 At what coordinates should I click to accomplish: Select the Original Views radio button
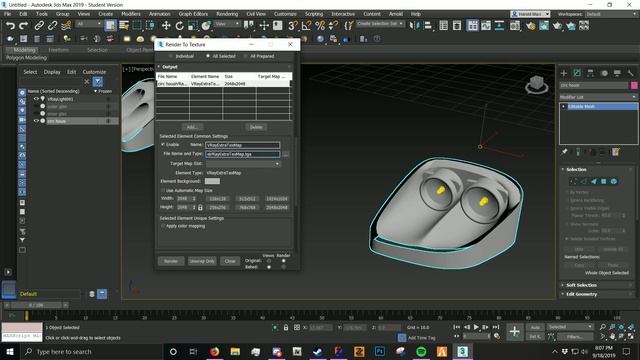[x=269, y=260]
